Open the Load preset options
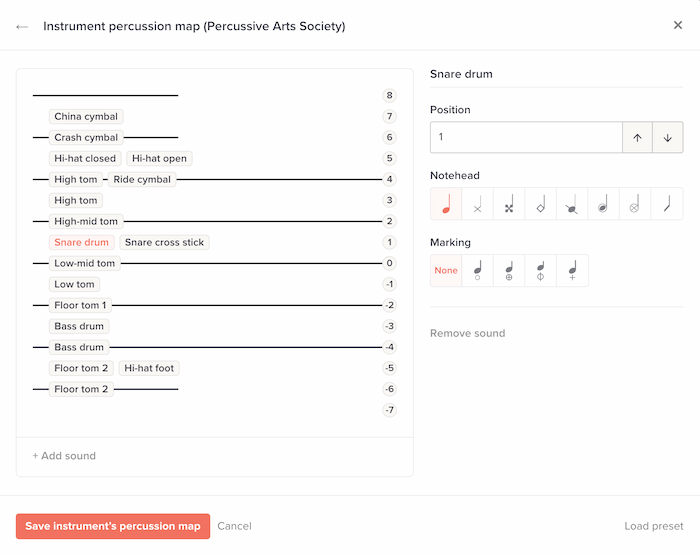 click(653, 526)
